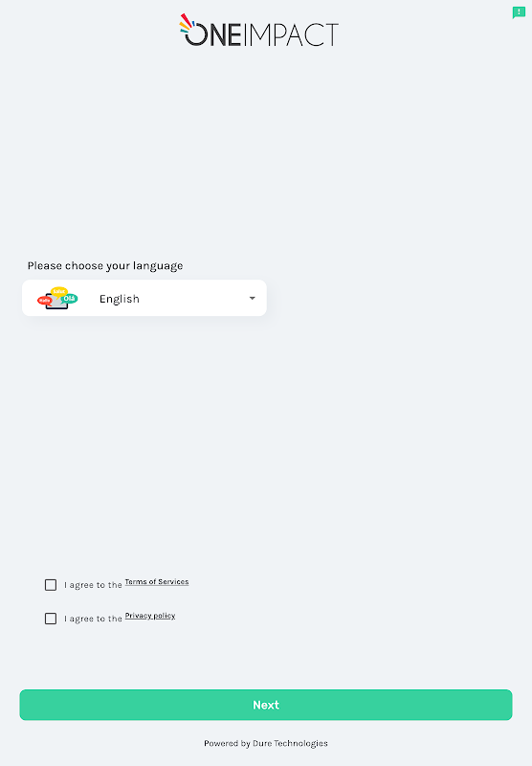Tap the red Hola speech bubble

pyautogui.click(x=44, y=301)
